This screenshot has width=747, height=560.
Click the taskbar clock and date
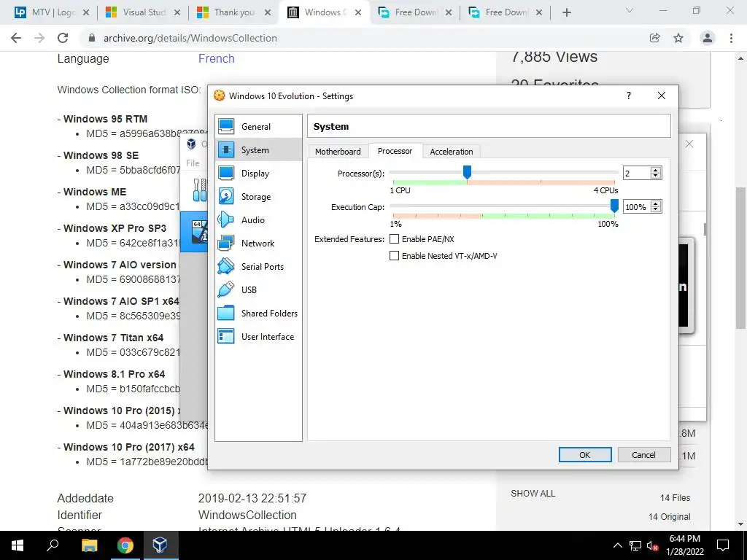click(x=684, y=545)
